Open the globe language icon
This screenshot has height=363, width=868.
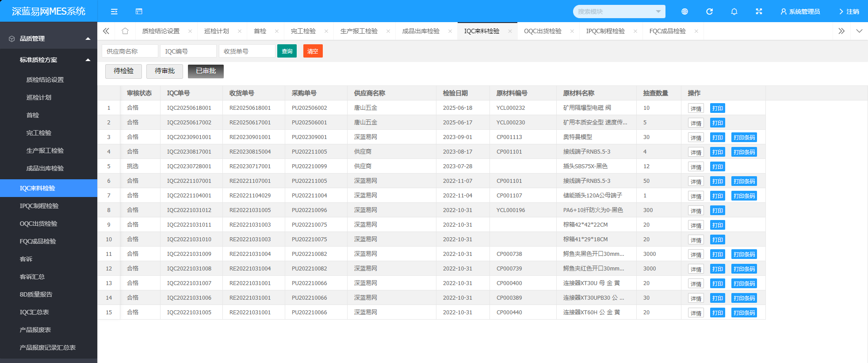684,12
